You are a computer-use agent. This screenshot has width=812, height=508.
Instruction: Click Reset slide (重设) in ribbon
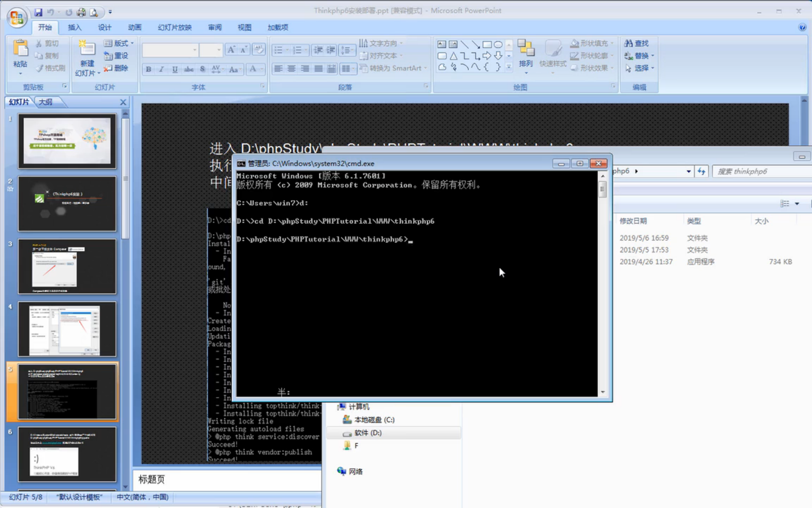116,56
